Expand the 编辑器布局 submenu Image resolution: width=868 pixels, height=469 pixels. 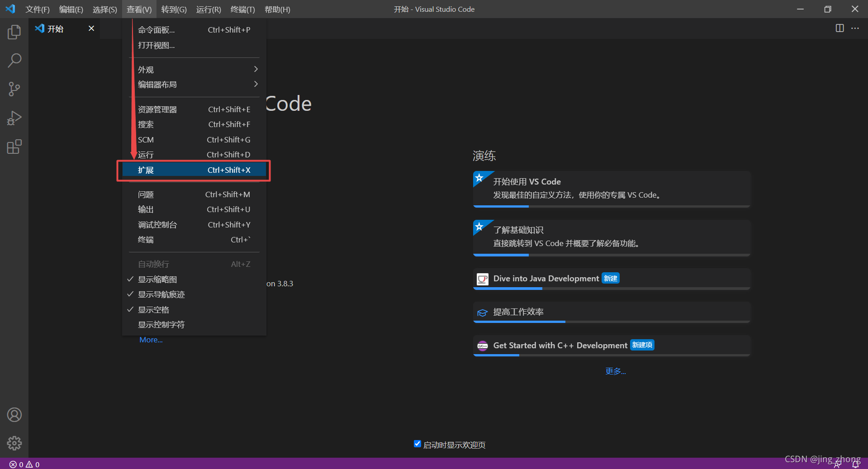(194, 85)
